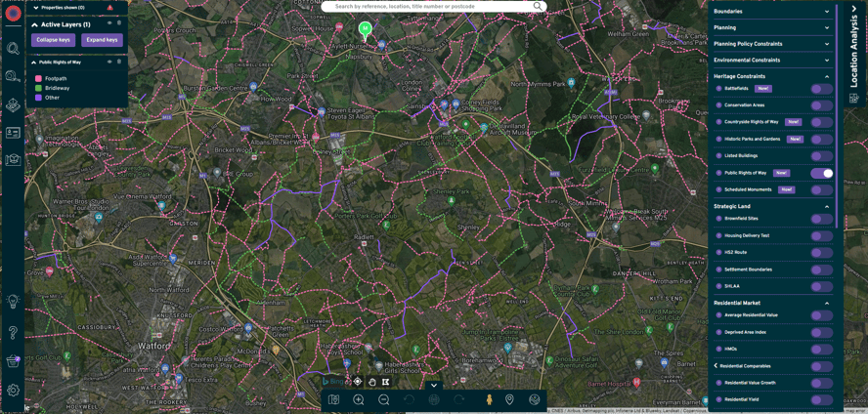Open the base map selector in bottom toolbar
Viewport: 868px width, 414px height.
[x=333, y=399]
